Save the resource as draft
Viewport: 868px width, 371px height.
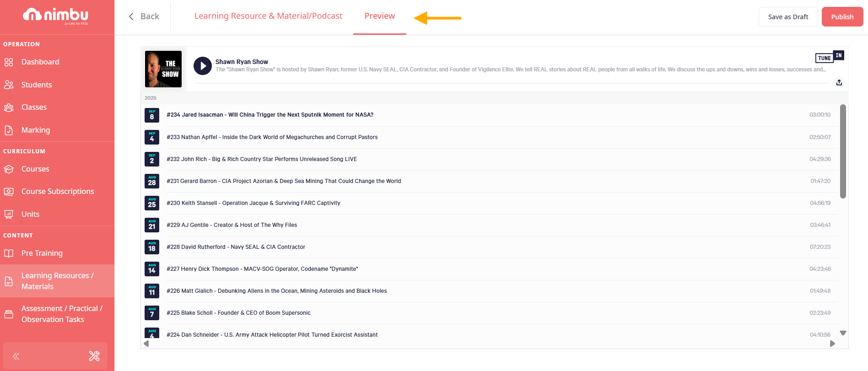[788, 17]
